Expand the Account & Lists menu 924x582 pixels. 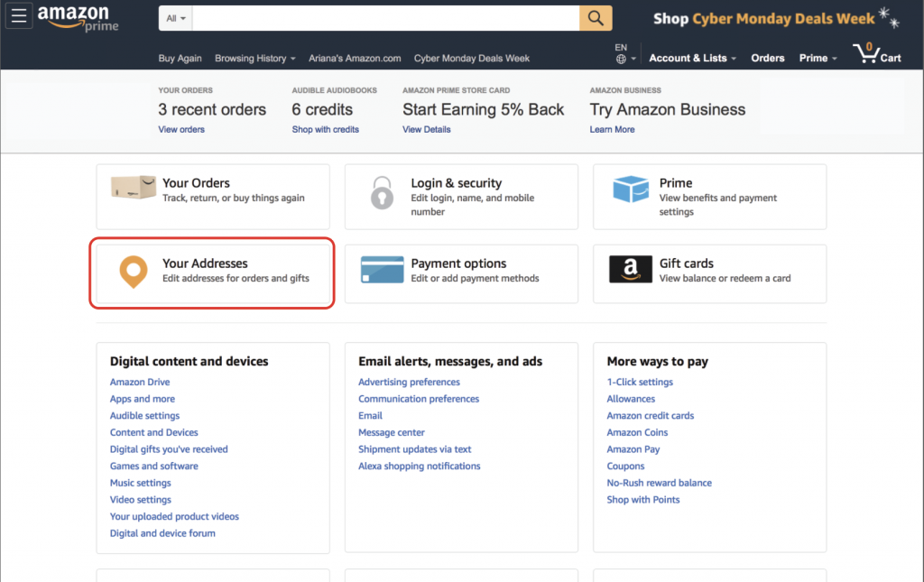[692, 59]
